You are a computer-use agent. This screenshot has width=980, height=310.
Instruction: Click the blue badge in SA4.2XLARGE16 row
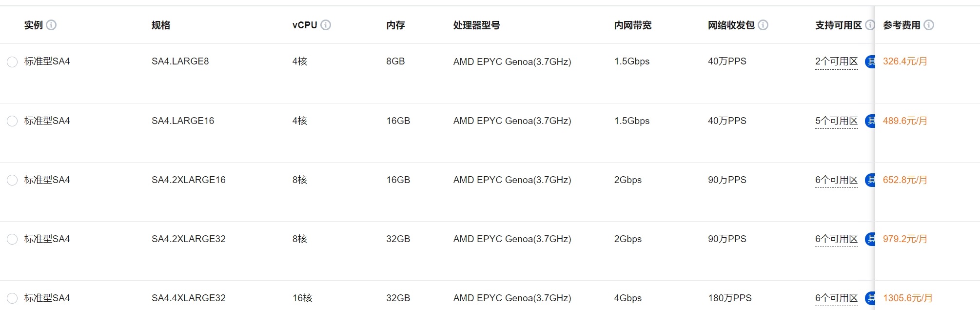[870, 180]
